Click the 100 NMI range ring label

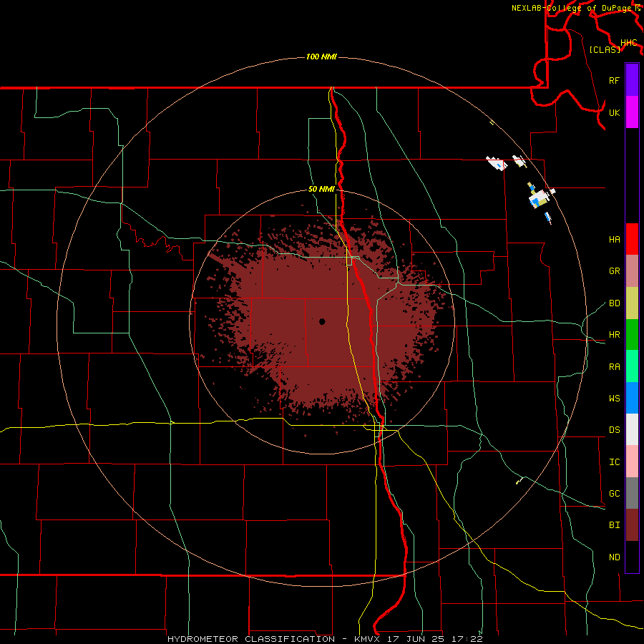tap(321, 57)
